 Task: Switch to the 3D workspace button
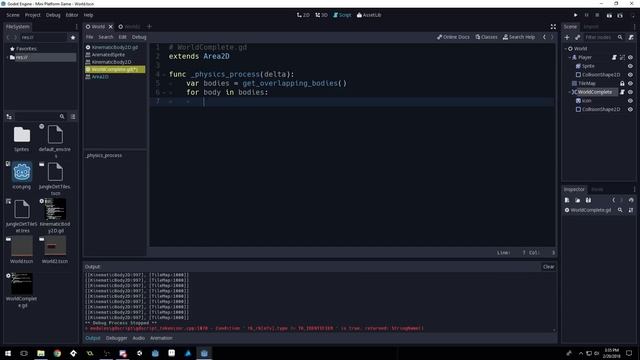(x=321, y=15)
